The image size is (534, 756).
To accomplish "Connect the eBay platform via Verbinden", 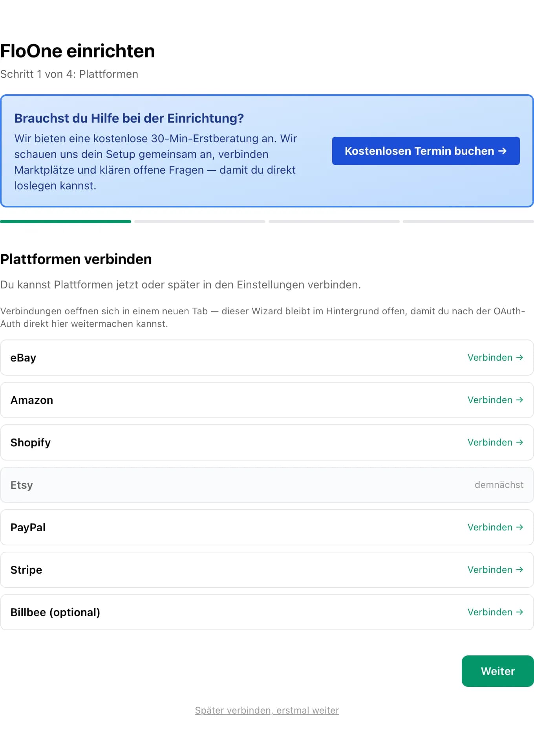I will (495, 358).
